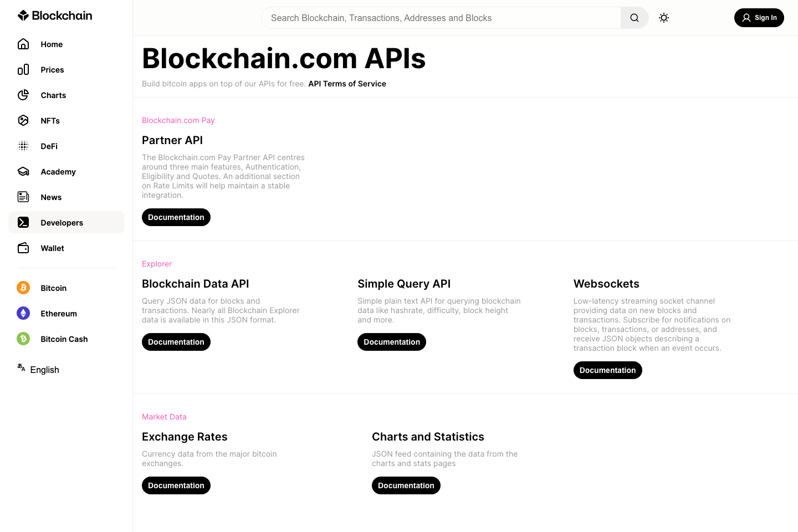Select the Ethereum currency icon
Screen dimensions: 798x532
pyautogui.click(x=23, y=313)
